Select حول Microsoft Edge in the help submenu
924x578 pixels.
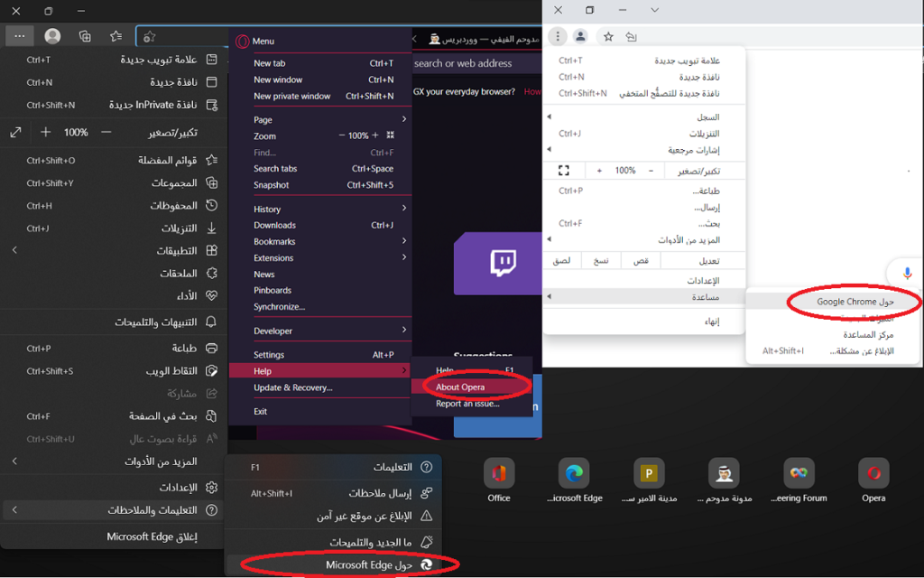coord(334,564)
